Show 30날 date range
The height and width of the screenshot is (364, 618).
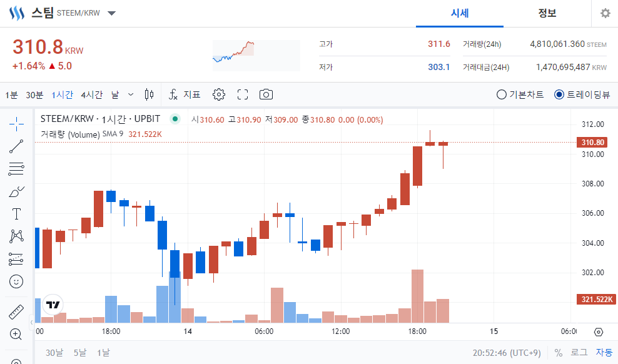(54, 353)
